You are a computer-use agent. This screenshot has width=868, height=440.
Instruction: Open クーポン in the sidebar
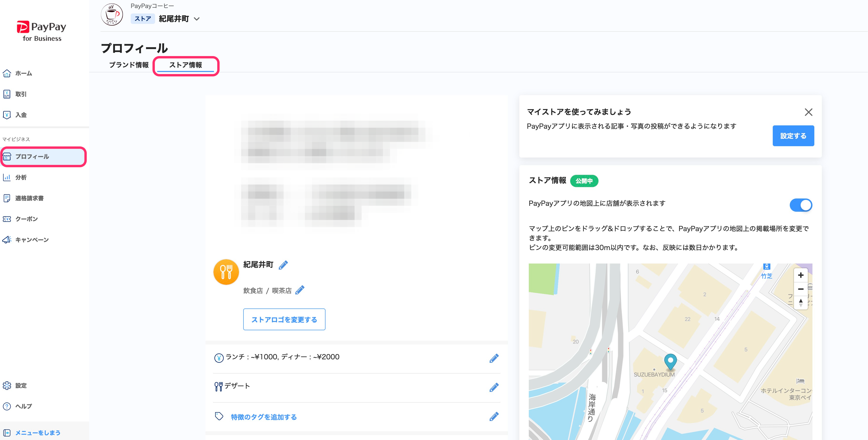26,219
